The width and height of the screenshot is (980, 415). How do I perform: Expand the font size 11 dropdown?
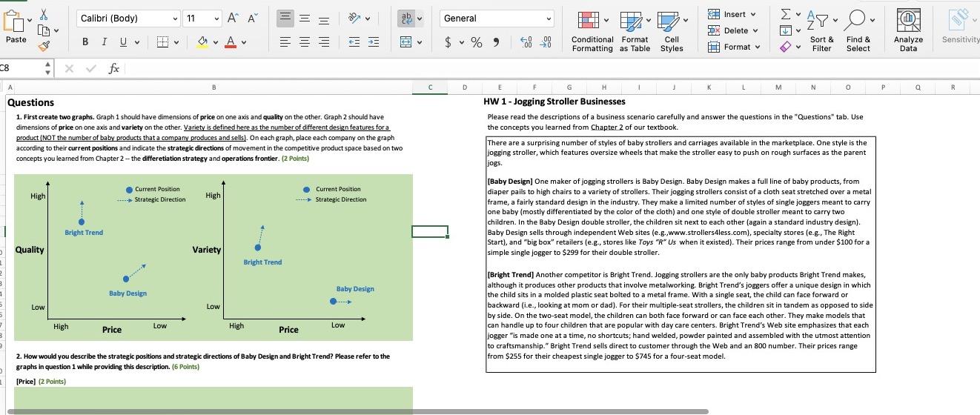tap(216, 19)
